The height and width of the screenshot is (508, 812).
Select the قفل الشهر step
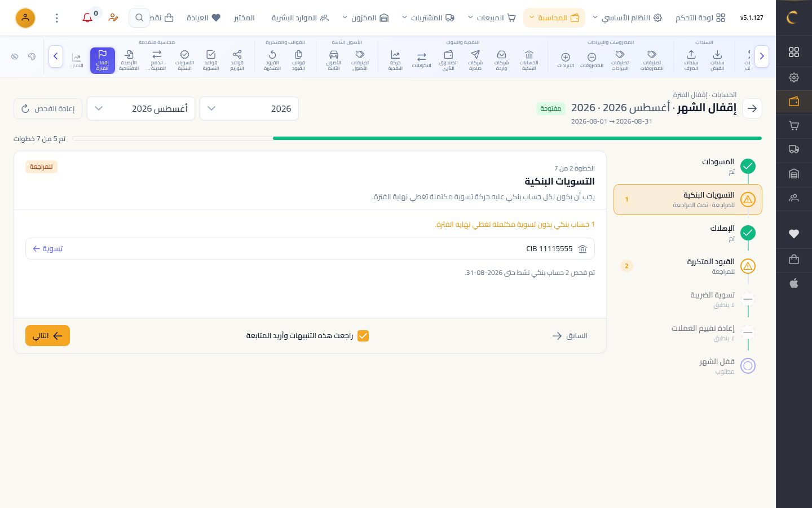tap(688, 366)
